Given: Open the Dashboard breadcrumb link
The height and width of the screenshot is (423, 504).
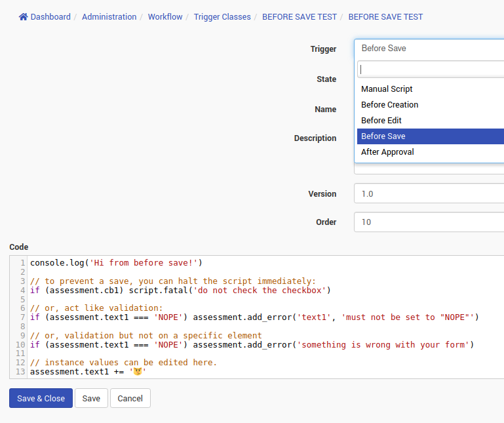Looking at the screenshot, I should tap(50, 17).
